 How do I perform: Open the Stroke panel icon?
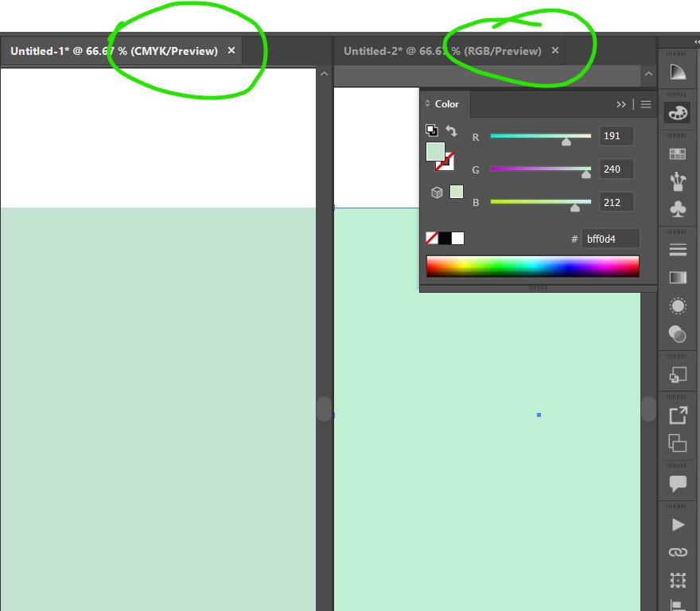[x=678, y=249]
